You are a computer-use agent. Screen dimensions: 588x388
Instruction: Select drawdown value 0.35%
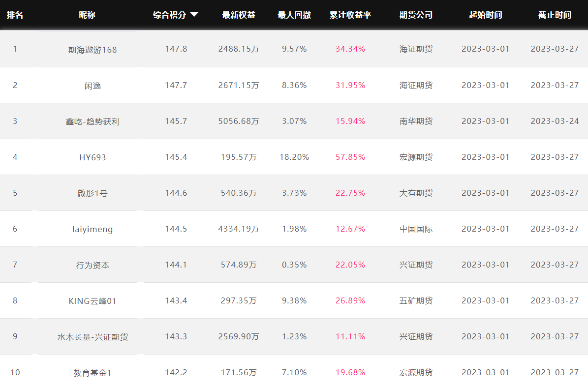(294, 265)
